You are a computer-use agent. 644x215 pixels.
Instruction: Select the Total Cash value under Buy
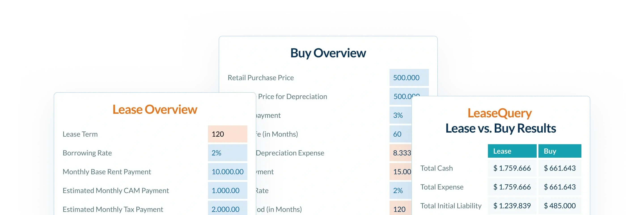pos(559,168)
